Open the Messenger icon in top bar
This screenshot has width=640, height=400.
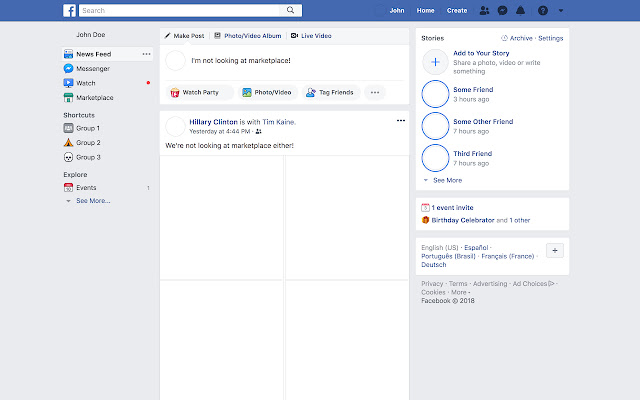(x=502, y=11)
